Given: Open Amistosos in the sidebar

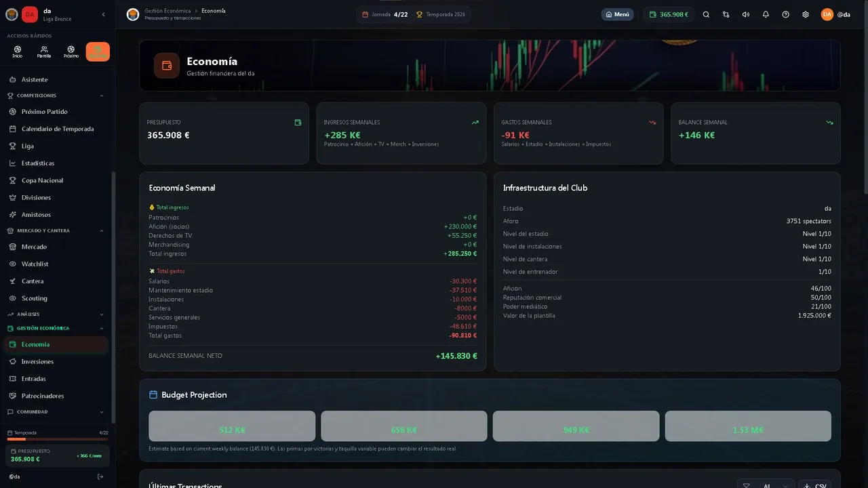Looking at the screenshot, I should pyautogui.click(x=55, y=214).
